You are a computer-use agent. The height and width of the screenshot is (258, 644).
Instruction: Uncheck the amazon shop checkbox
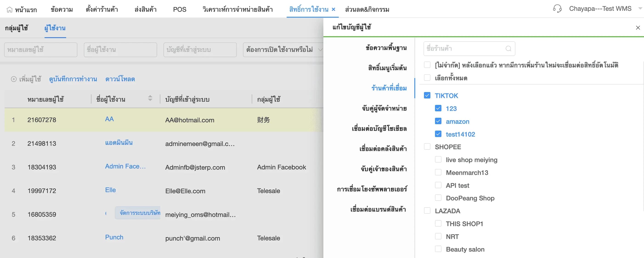(x=438, y=121)
